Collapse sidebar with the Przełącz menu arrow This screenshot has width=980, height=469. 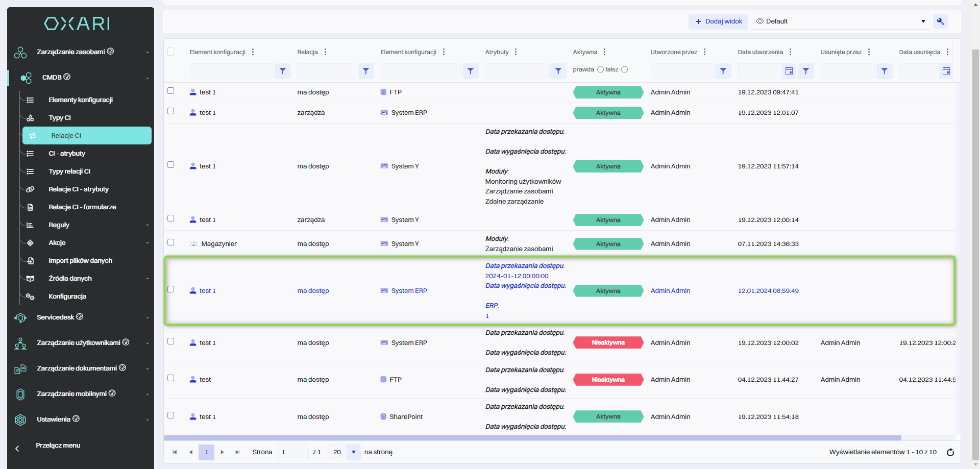[x=17, y=449]
